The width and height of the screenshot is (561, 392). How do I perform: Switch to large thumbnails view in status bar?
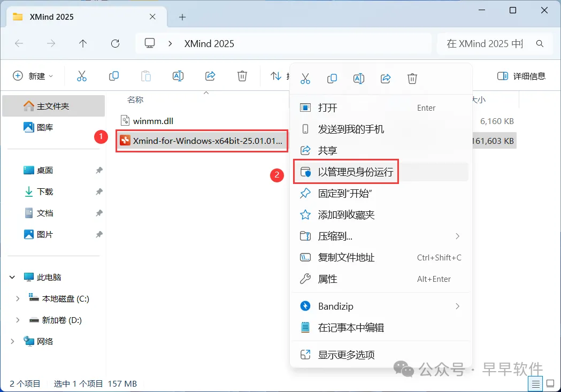click(550, 384)
